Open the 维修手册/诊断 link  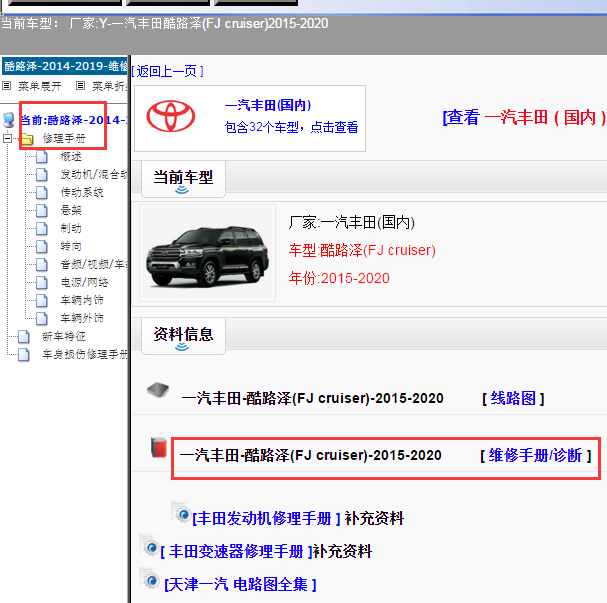[x=535, y=455]
